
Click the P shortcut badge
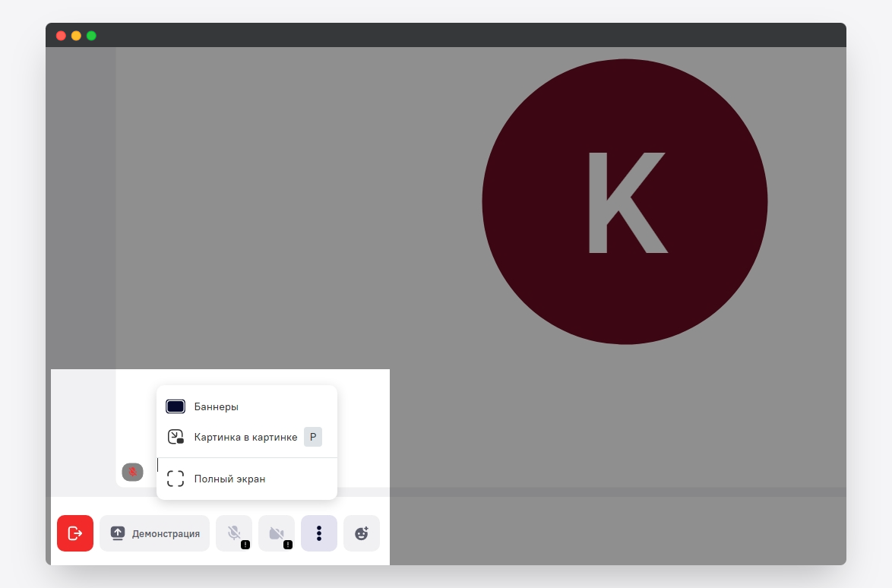tap(313, 437)
